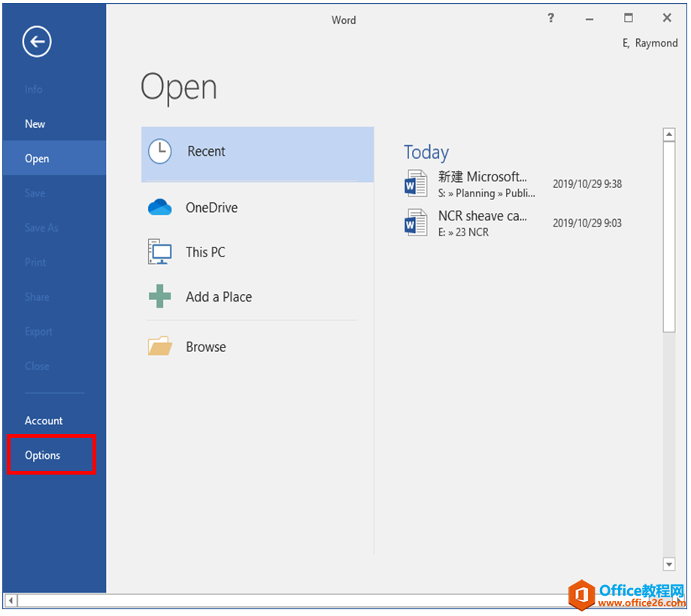Screen dimensions: 691x616
Task: Click the back arrow circle icon
Action: [x=37, y=42]
